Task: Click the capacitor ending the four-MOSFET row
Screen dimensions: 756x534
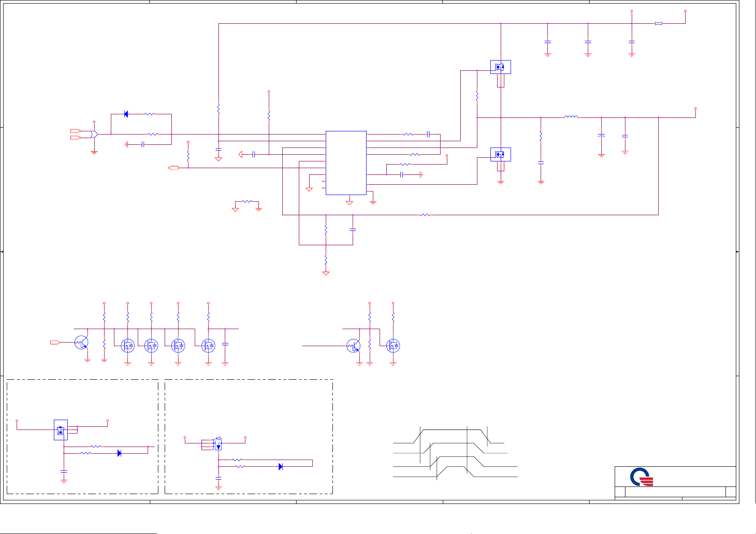Action: (225, 344)
